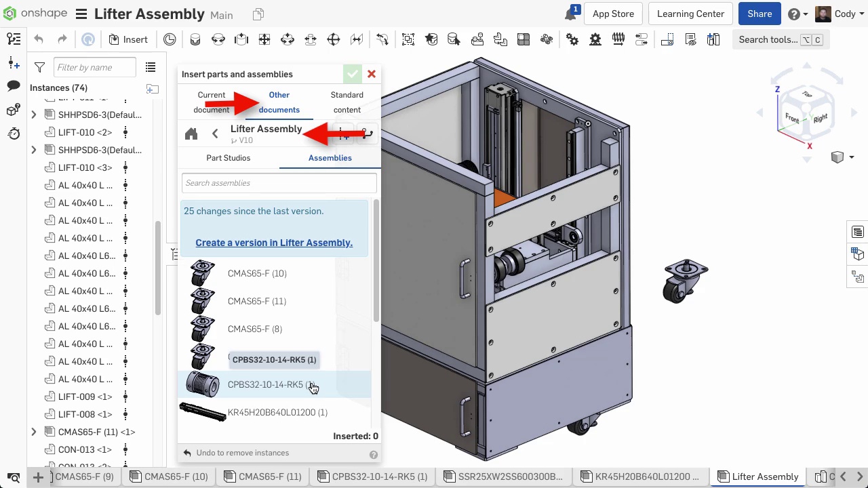Undo the last action in the toolbar
The height and width of the screenshot is (488, 868).
click(39, 39)
